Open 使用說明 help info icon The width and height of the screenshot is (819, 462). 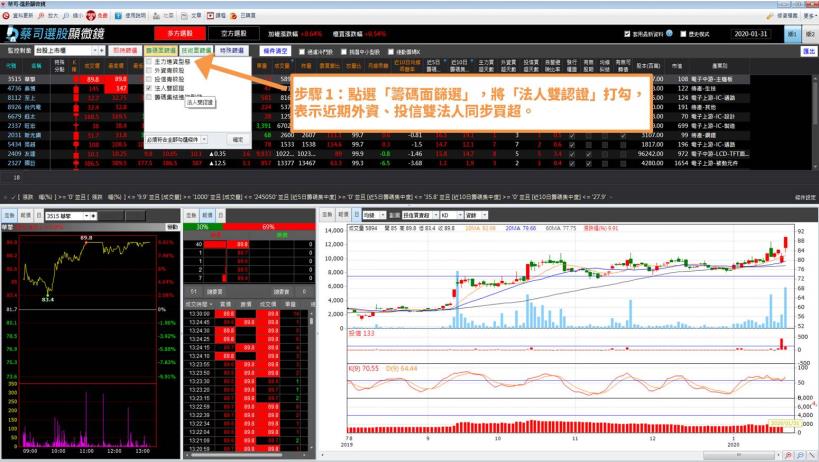[x=118, y=16]
